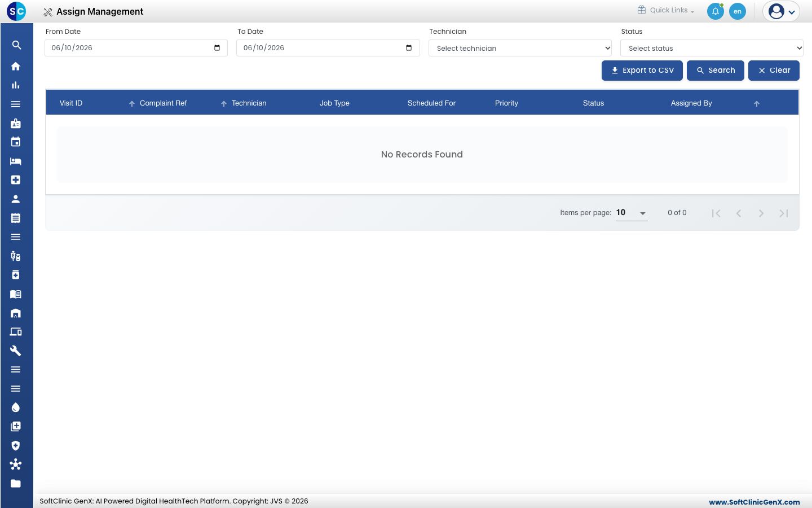Screen dimensions: 812x508
Task: Open the wrench maintenance sidebar icon
Action: coord(16,351)
